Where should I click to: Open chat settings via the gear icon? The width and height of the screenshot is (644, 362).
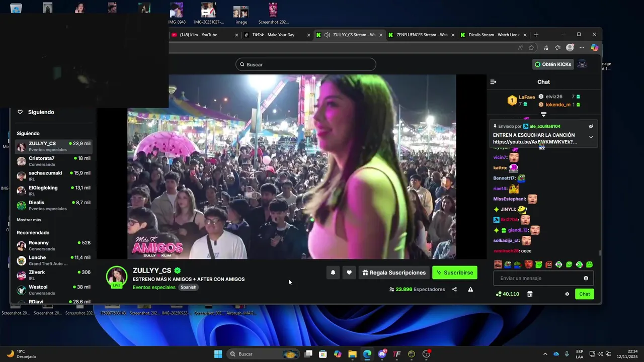pos(567,294)
